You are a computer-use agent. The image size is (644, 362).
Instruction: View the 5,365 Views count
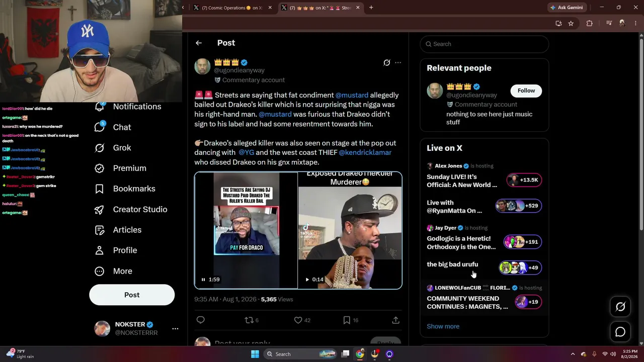coord(277,299)
